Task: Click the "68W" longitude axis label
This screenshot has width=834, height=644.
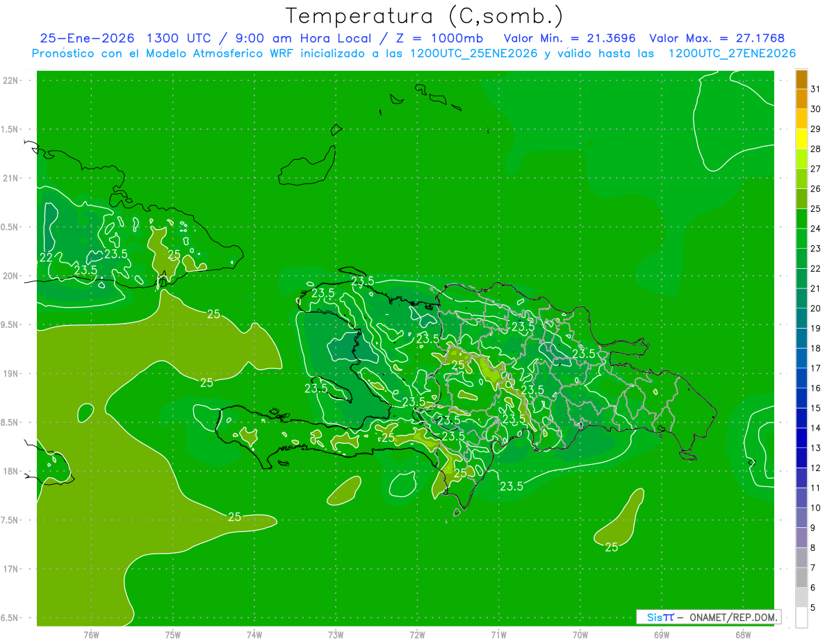Action: click(x=743, y=635)
